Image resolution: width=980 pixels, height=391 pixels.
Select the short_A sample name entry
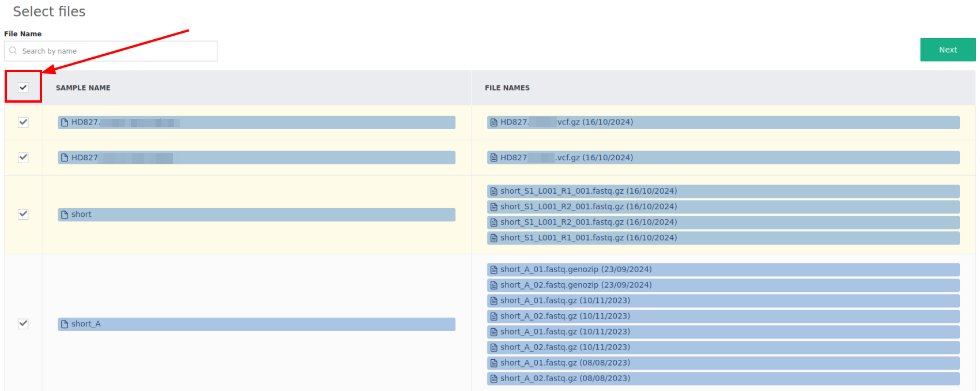pos(257,324)
